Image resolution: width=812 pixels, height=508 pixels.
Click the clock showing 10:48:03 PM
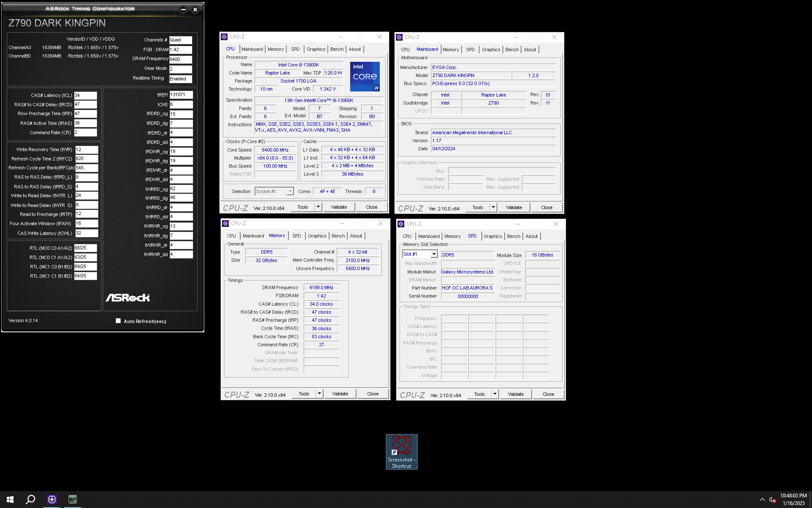click(x=793, y=496)
